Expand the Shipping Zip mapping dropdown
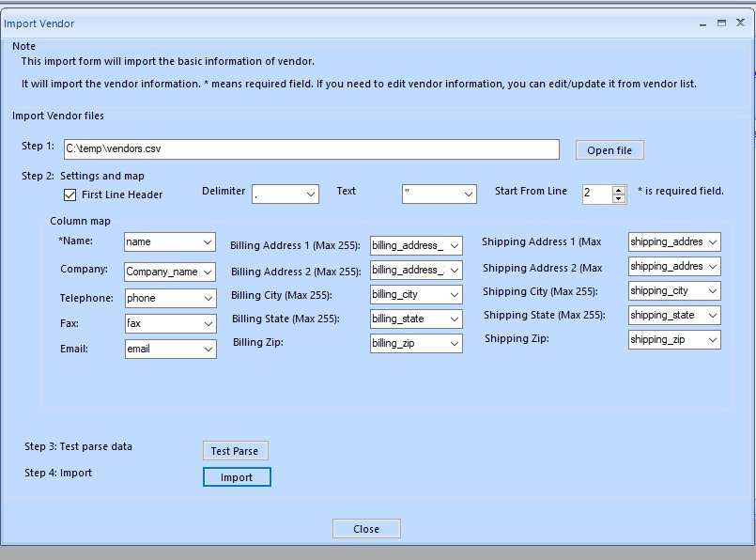This screenshot has height=560, width=756. pyautogui.click(x=713, y=340)
